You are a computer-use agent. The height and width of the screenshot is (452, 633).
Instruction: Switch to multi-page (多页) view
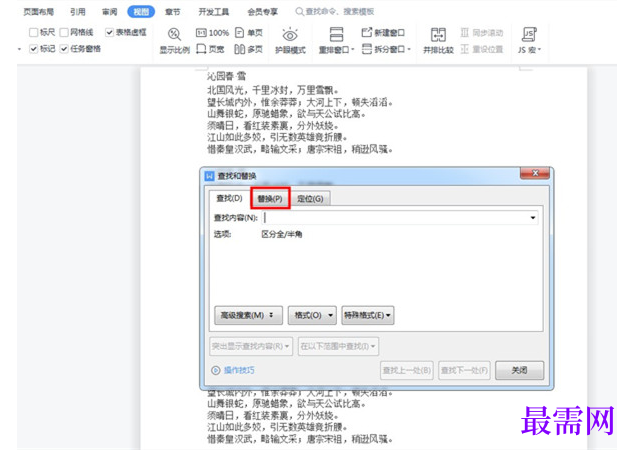click(x=249, y=49)
